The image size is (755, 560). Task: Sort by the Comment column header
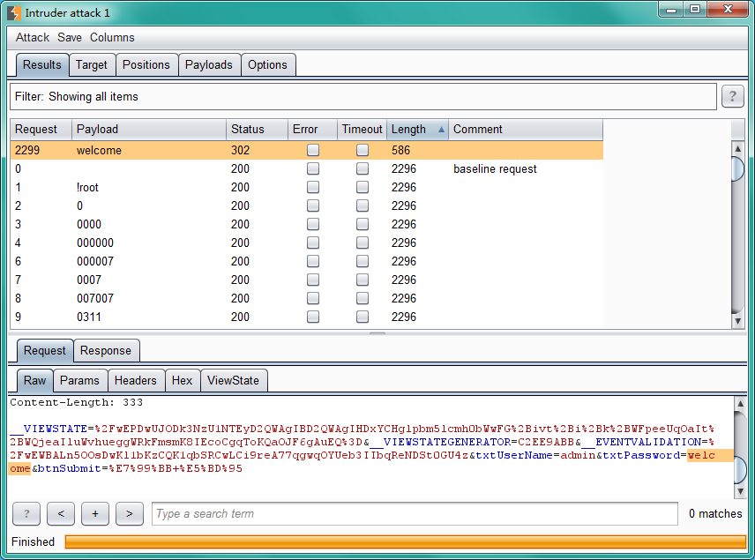pyautogui.click(x=526, y=129)
